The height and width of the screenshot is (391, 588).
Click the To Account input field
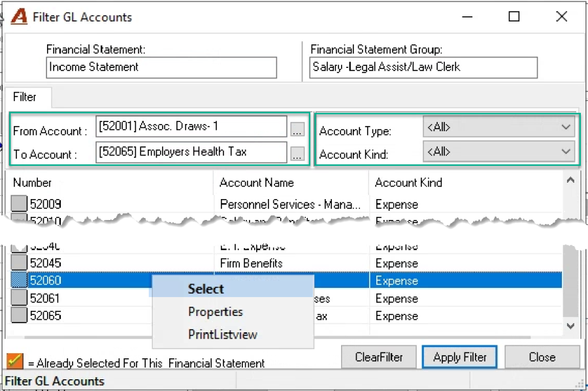pos(191,152)
